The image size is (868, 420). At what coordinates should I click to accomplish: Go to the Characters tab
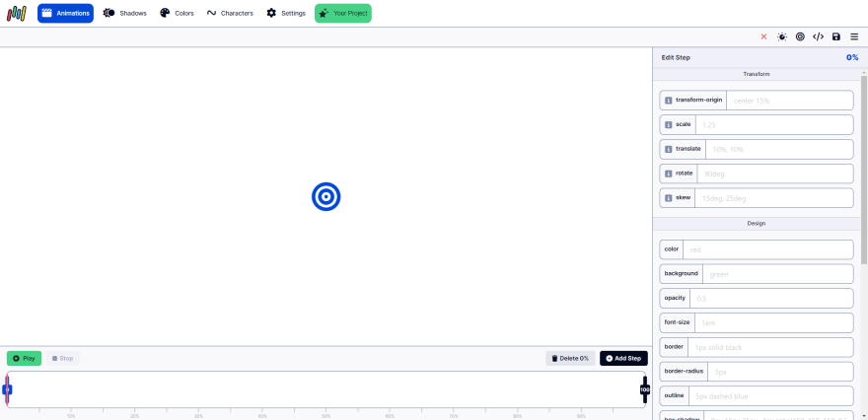tap(230, 13)
